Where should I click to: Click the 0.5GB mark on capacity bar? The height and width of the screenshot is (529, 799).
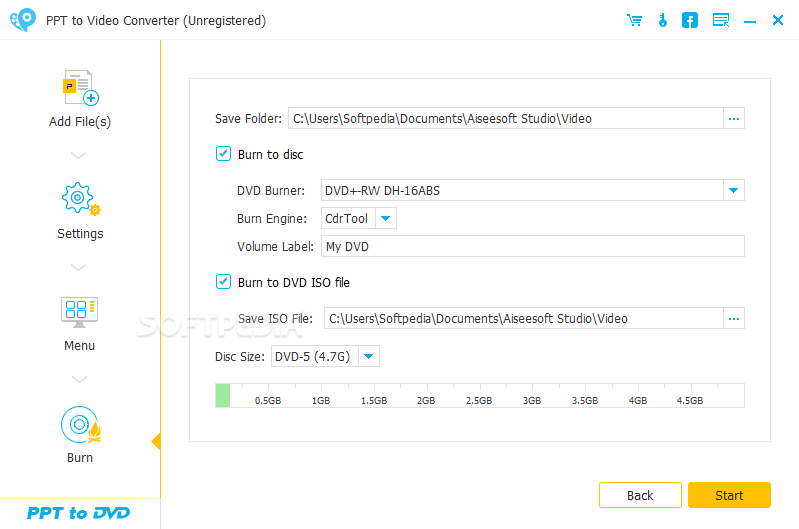click(268, 401)
